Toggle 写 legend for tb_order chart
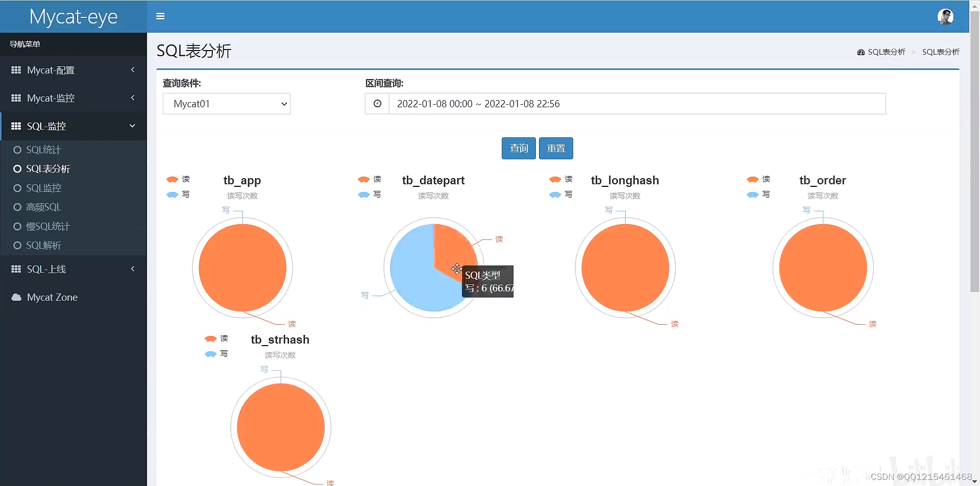Screen dimensions: 980x486 (x=758, y=195)
